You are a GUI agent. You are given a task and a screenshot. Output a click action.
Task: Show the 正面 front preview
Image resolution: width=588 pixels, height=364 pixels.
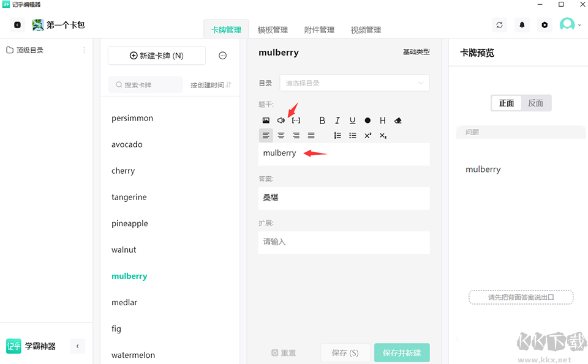pos(507,103)
